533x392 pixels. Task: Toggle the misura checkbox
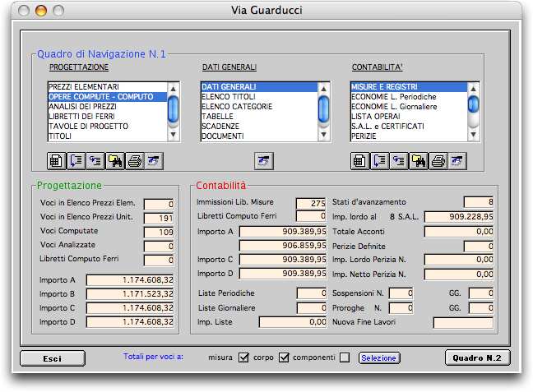tap(243, 357)
